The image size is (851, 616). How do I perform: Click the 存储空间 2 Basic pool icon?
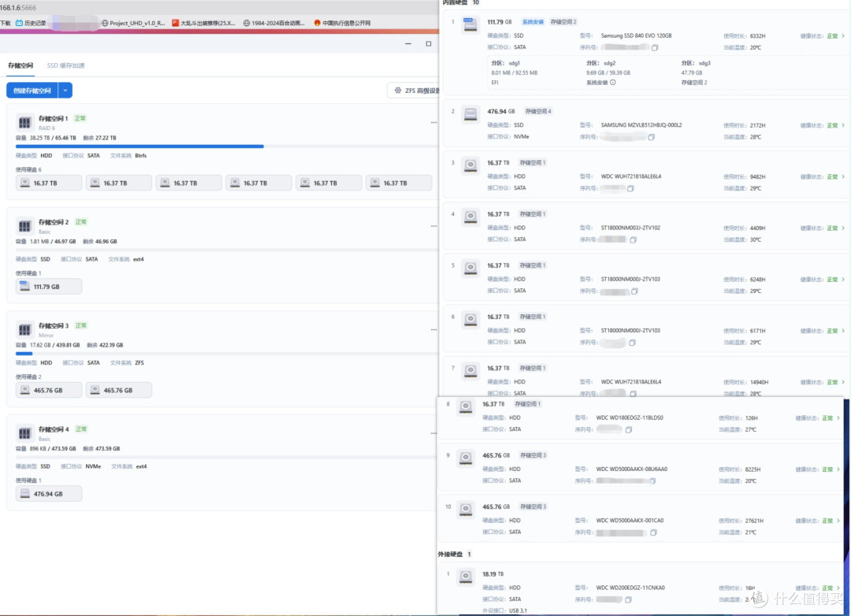(x=25, y=226)
